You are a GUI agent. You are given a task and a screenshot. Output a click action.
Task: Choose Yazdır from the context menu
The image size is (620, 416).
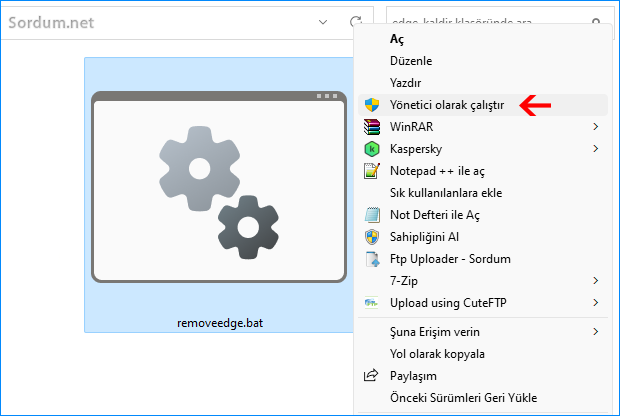482,83
